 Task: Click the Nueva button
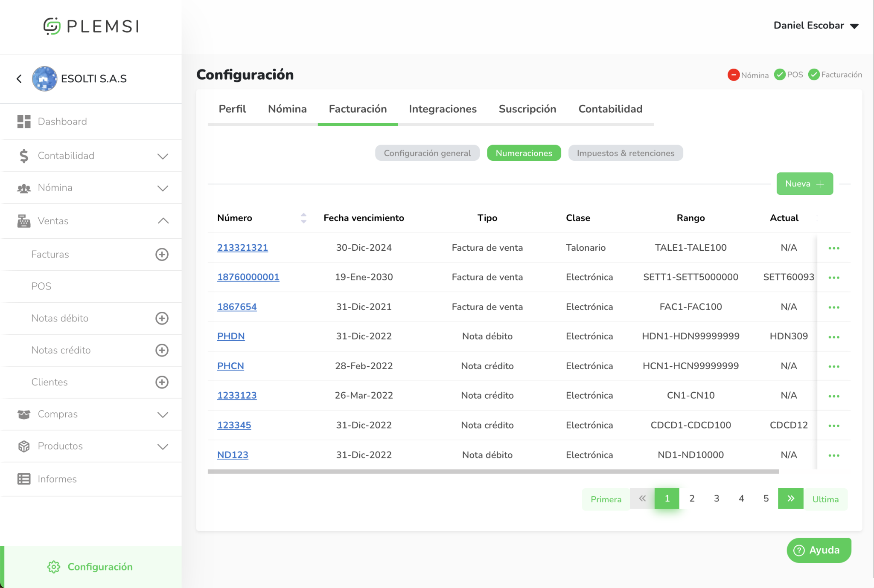point(804,184)
